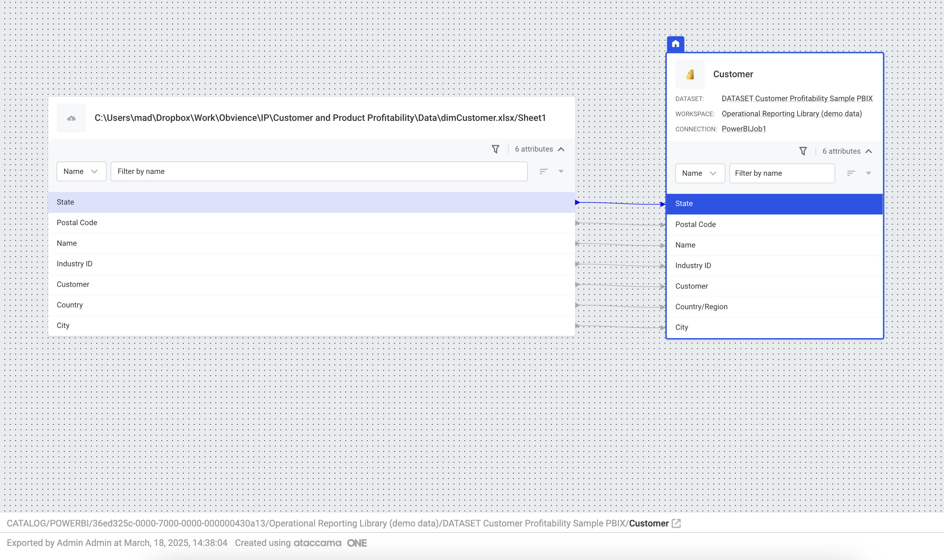This screenshot has height=560, width=944.
Task: Click the filter funnel icon on the Customer card
Action: (x=803, y=151)
